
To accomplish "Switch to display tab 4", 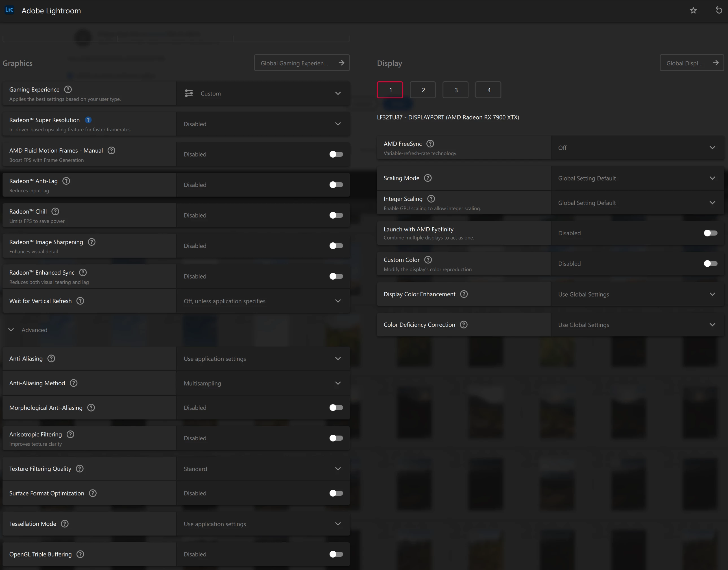I will tap(488, 90).
